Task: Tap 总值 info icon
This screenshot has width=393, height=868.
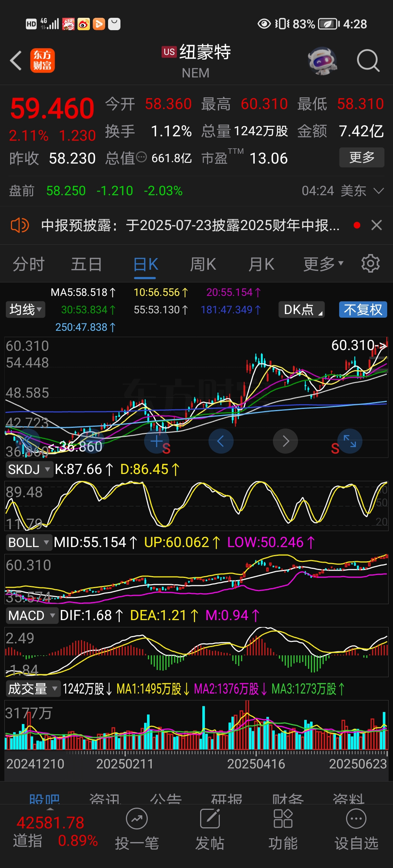Action: click(141, 158)
